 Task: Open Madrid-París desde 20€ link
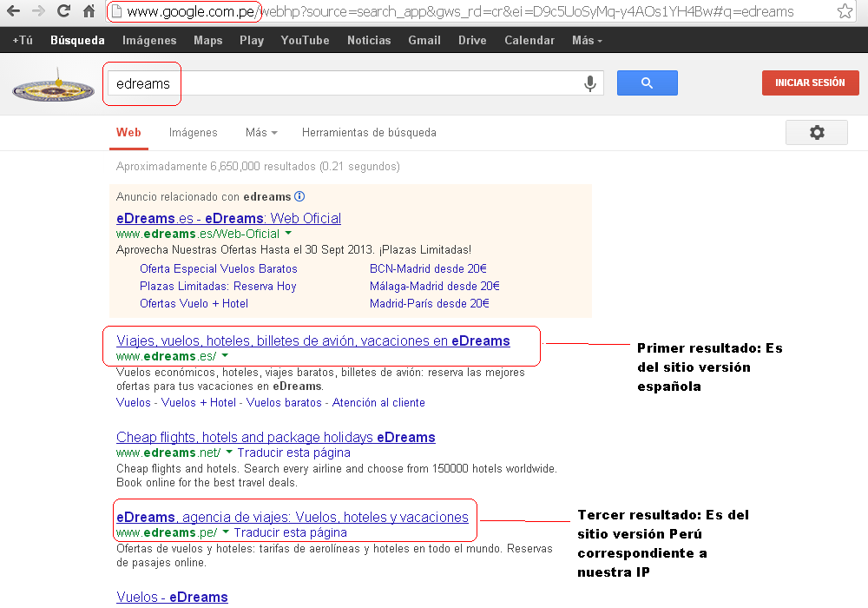tap(430, 303)
